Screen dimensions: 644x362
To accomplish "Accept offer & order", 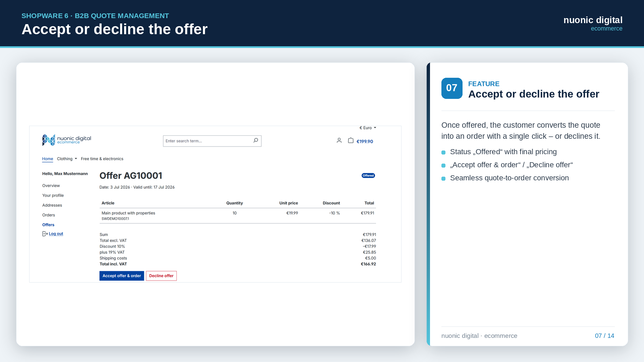I will point(122,276).
